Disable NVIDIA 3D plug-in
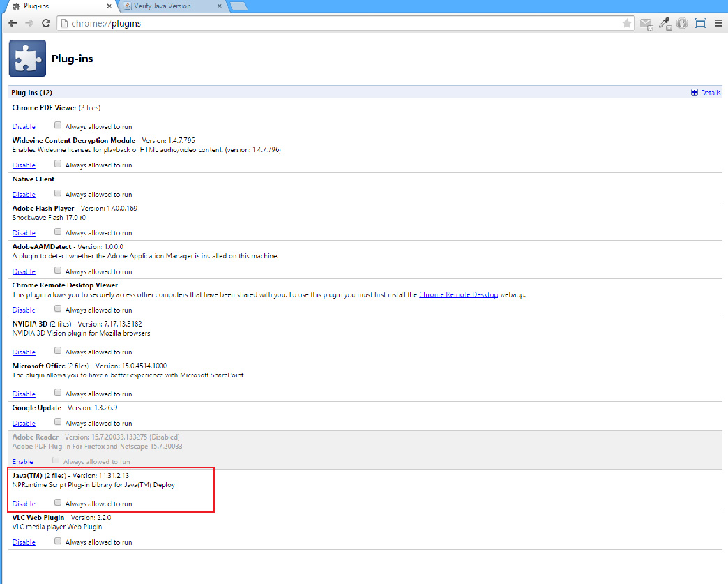 24,352
